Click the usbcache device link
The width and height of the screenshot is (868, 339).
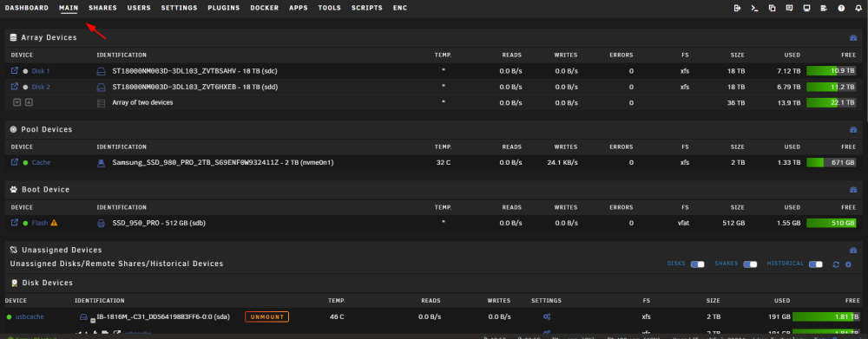coord(30,316)
